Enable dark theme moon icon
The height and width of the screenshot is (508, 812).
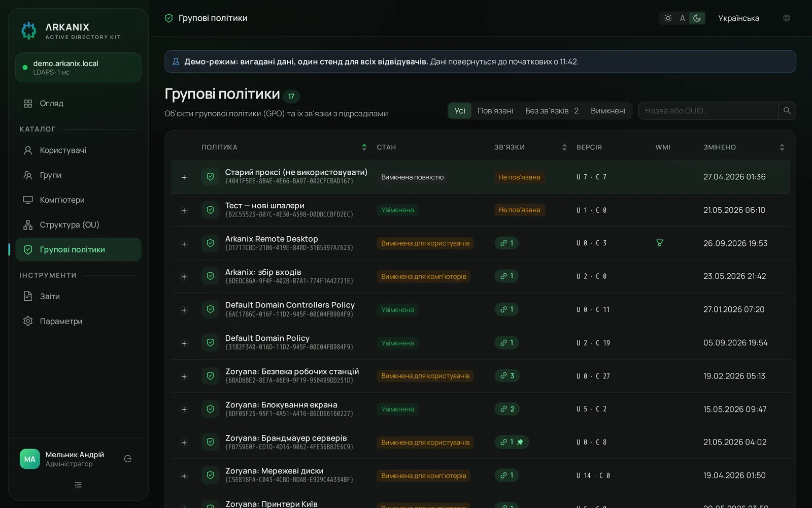[697, 18]
